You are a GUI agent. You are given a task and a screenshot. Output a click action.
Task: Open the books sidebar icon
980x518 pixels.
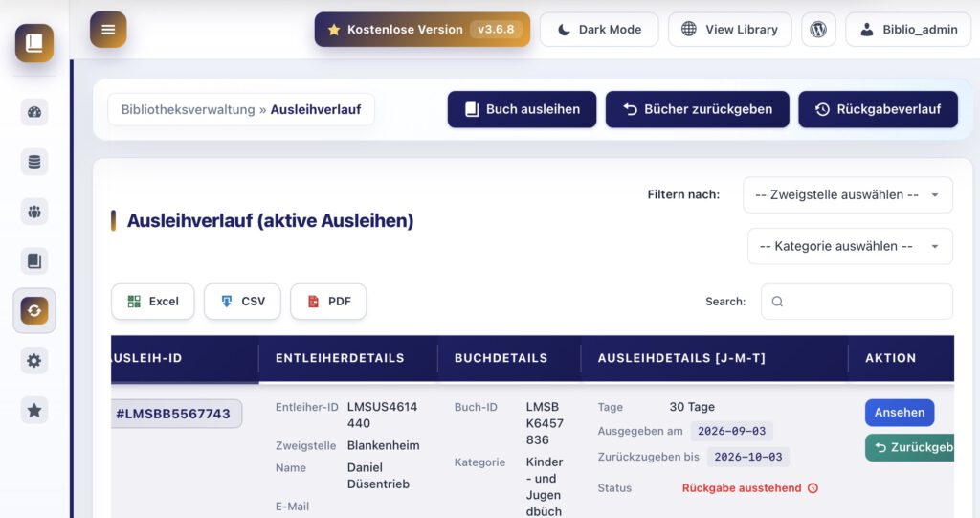coord(34,260)
